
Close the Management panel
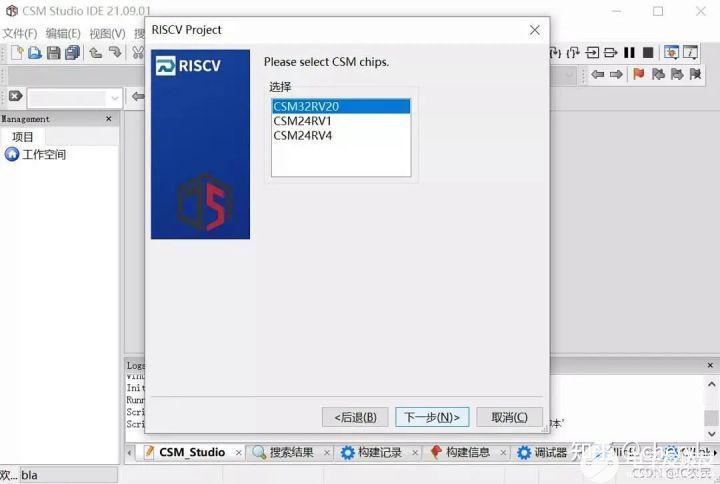(x=109, y=119)
